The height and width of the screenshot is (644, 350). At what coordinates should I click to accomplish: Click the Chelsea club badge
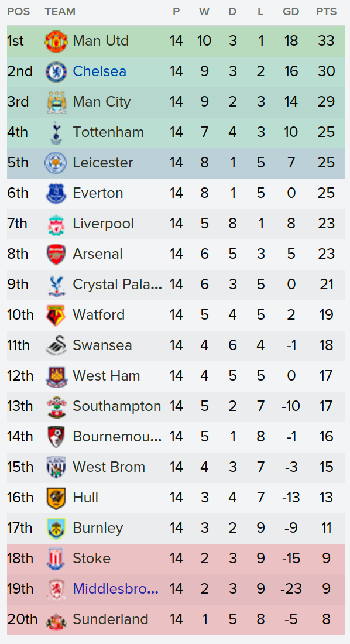(x=56, y=71)
